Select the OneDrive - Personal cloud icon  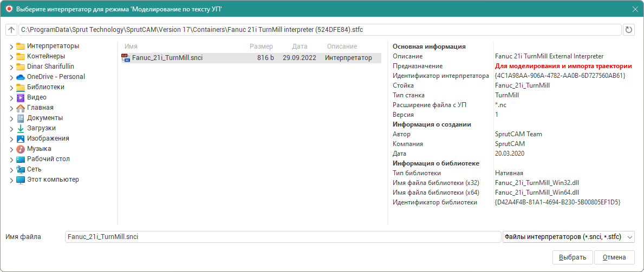(21, 77)
